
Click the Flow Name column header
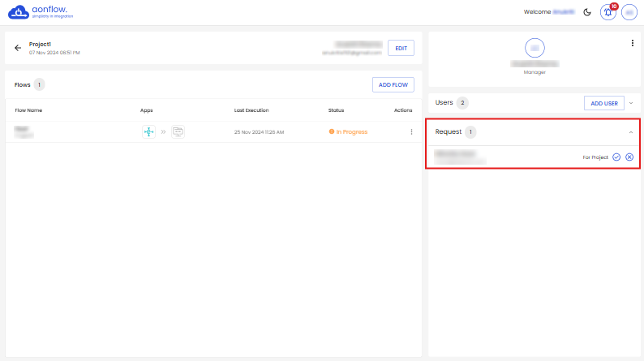click(28, 110)
